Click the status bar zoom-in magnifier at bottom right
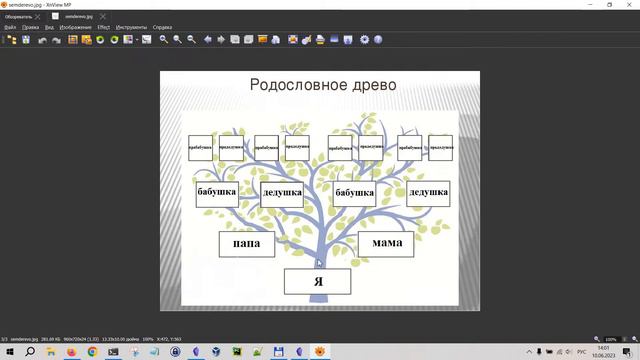The width and height of the screenshot is (640, 360). point(635,339)
